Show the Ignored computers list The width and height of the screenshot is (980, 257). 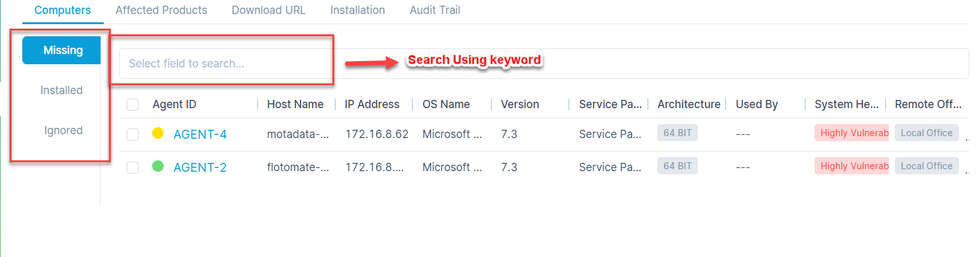[x=63, y=130]
